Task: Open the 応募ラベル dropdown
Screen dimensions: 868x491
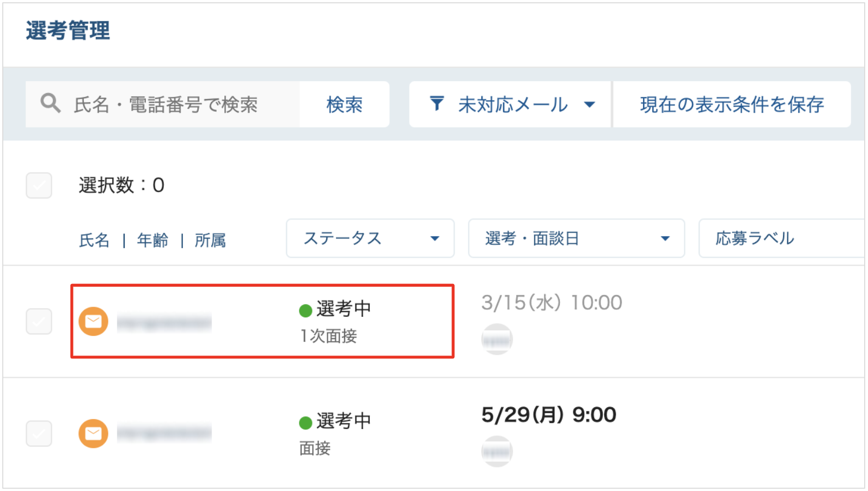Action: [783, 238]
